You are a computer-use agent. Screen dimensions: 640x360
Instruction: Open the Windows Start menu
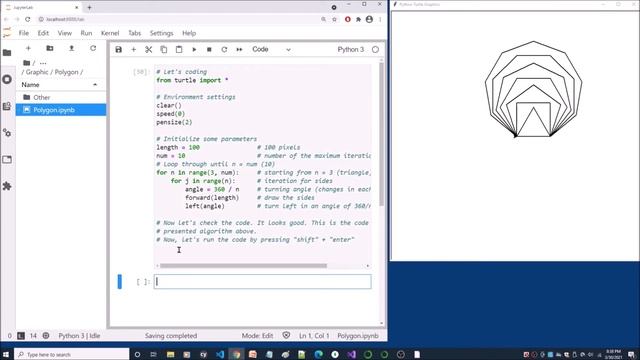pos(6,354)
